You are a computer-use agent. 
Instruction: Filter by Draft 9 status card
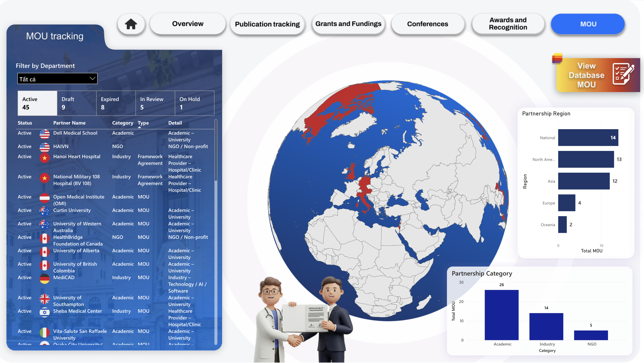point(77,103)
